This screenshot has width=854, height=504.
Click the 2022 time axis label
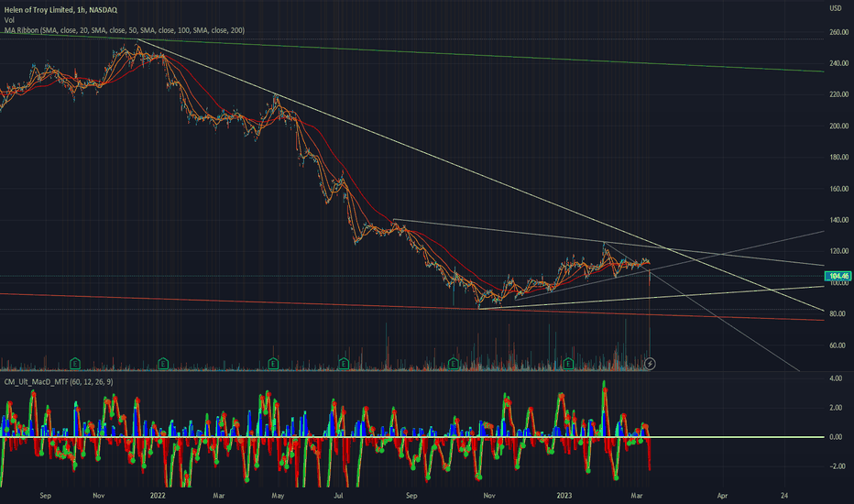click(158, 496)
